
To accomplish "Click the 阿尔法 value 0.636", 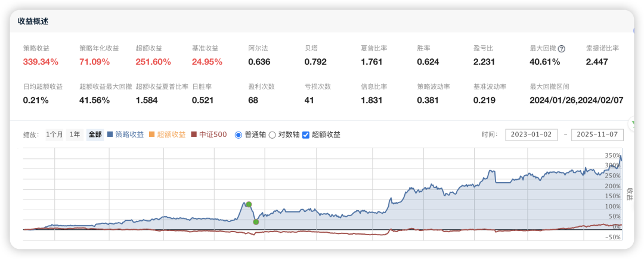I will (259, 63).
